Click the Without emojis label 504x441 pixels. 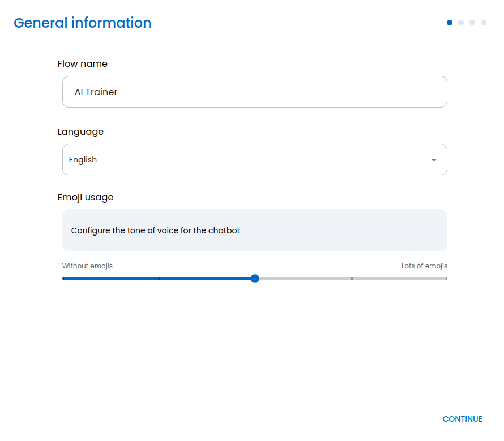click(87, 266)
